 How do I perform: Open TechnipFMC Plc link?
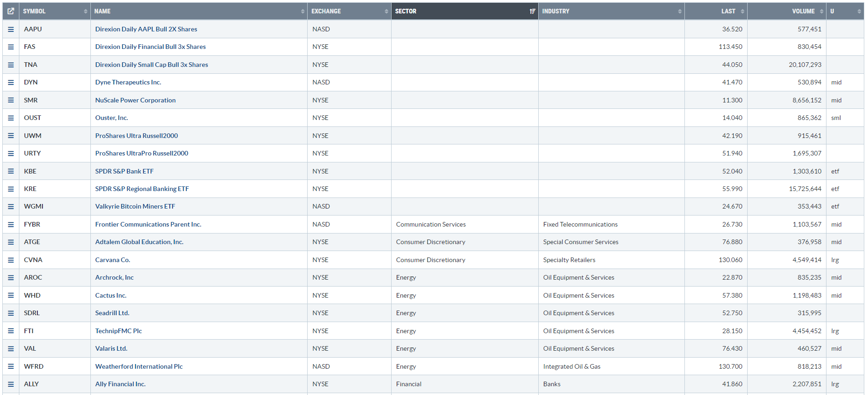pos(119,331)
